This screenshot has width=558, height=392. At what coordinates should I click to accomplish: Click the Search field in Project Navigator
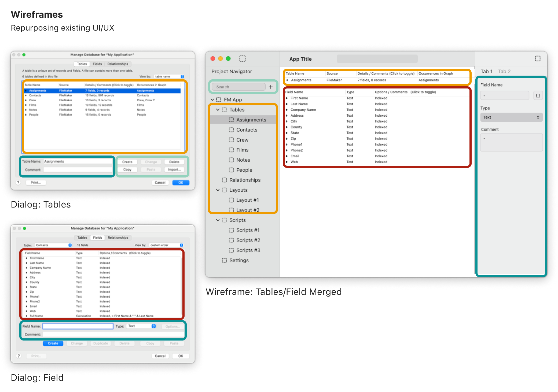pos(238,87)
